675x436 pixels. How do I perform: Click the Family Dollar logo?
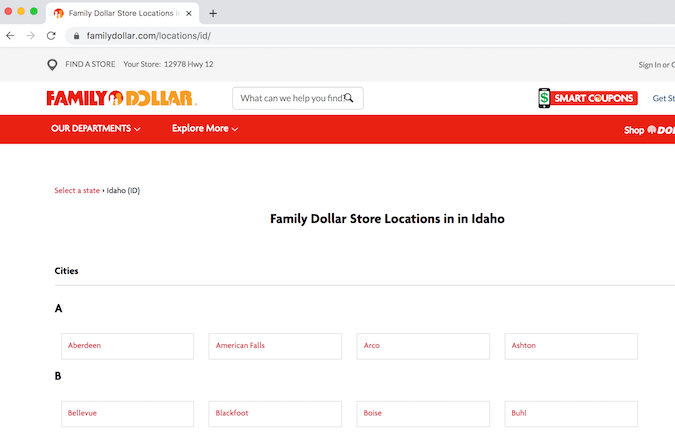point(122,98)
